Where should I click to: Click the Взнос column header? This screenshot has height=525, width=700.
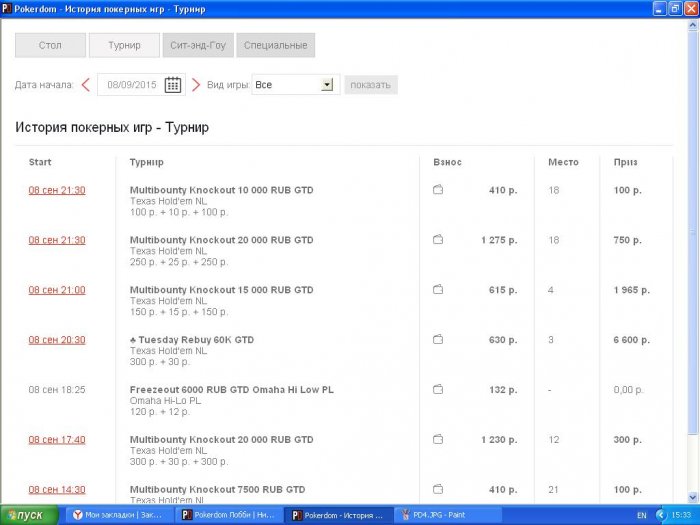click(447, 162)
